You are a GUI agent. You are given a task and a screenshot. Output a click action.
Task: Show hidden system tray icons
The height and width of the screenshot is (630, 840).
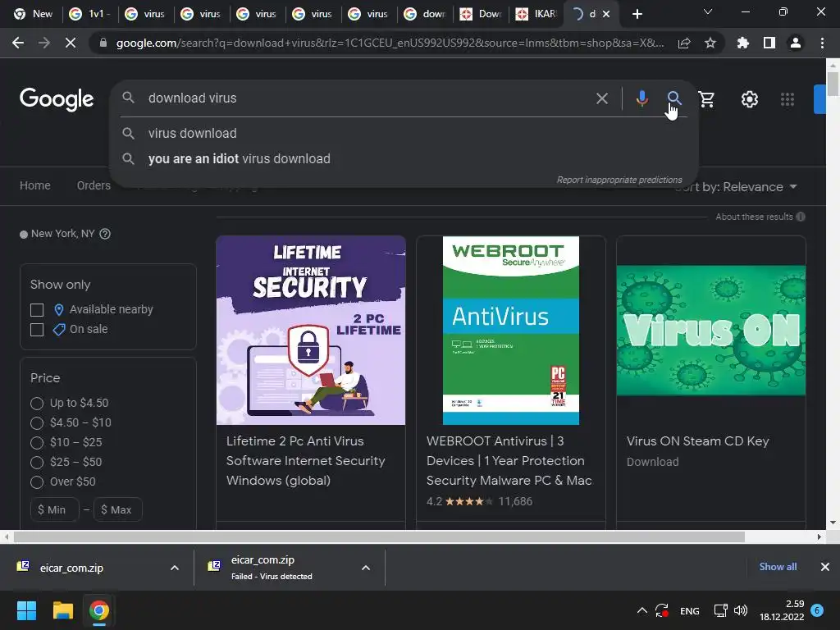pos(641,610)
